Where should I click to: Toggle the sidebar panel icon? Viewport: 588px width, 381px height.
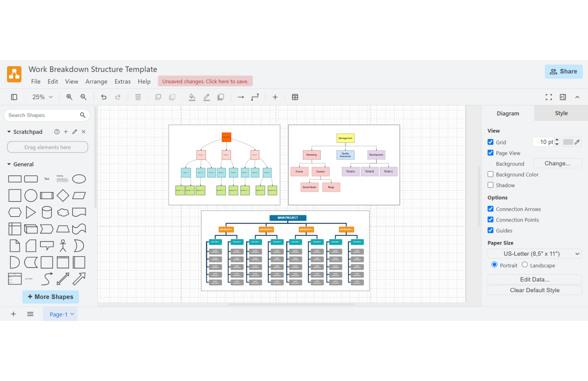tap(14, 97)
